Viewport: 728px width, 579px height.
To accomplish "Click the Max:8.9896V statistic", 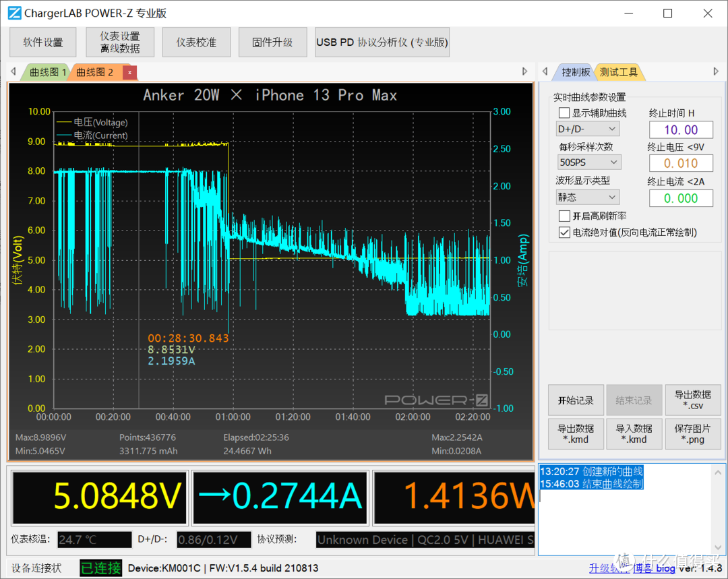I will tap(41, 437).
